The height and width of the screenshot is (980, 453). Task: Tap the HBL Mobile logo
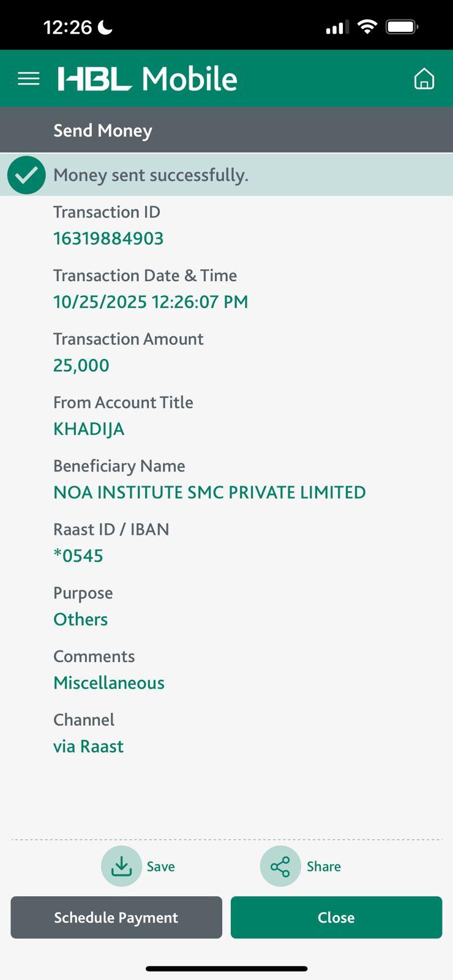click(148, 79)
